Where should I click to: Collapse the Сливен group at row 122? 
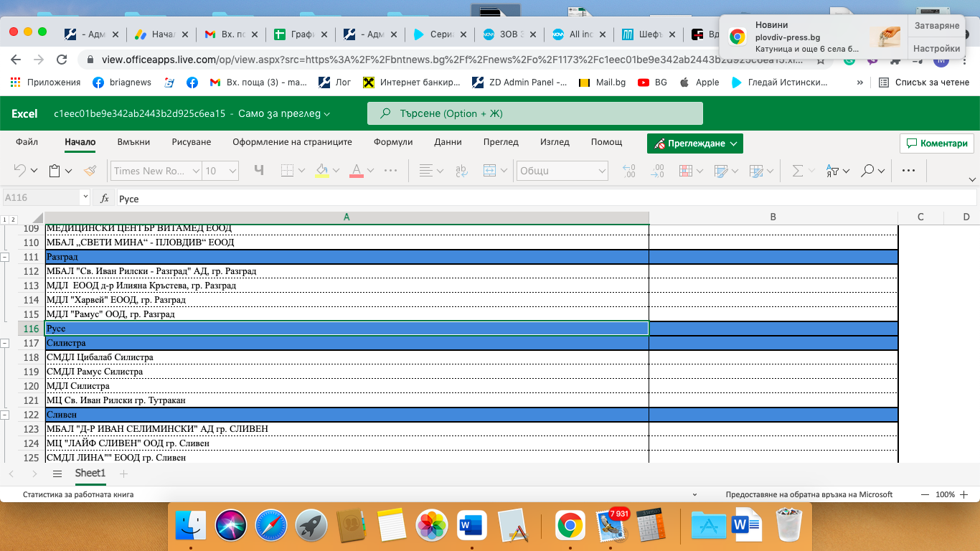(5, 415)
